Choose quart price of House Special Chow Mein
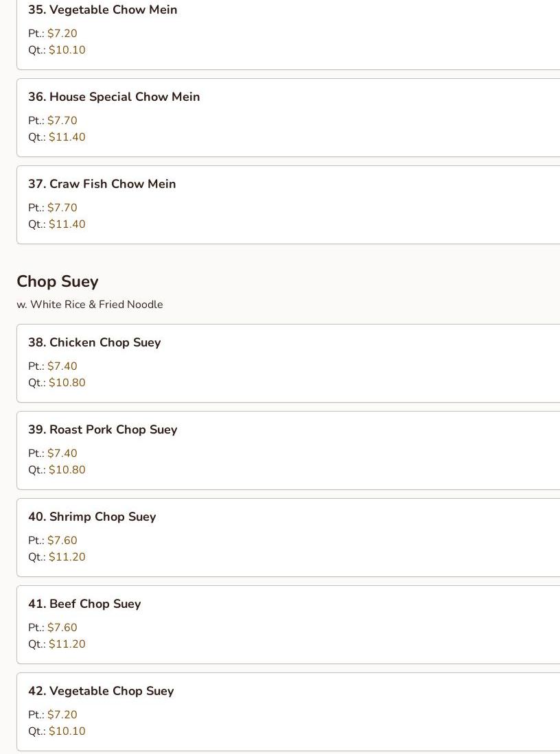560x754 pixels. tap(67, 137)
